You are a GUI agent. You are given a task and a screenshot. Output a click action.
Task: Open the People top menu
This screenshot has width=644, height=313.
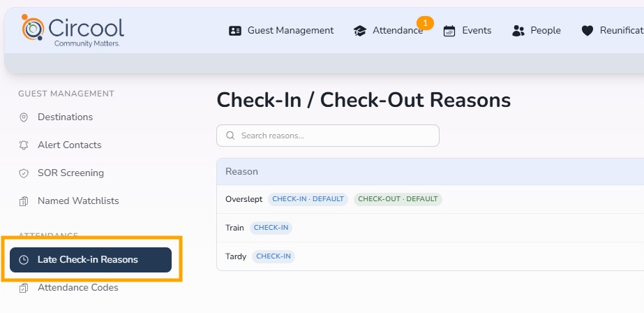tap(537, 31)
